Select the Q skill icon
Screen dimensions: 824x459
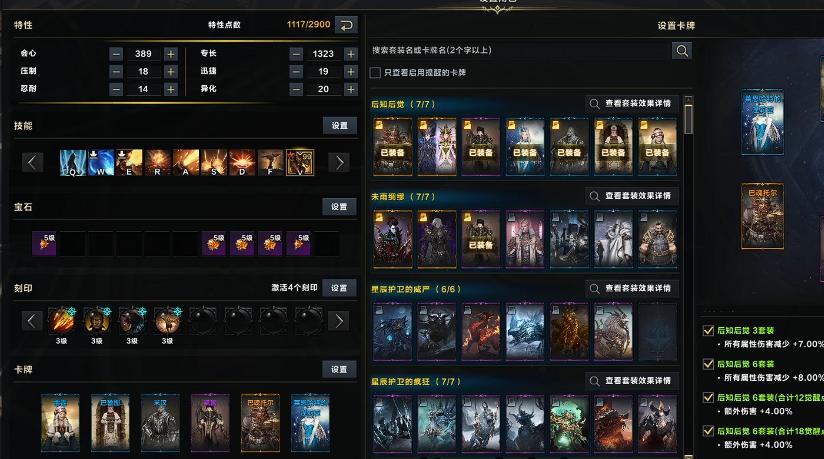tap(73, 162)
